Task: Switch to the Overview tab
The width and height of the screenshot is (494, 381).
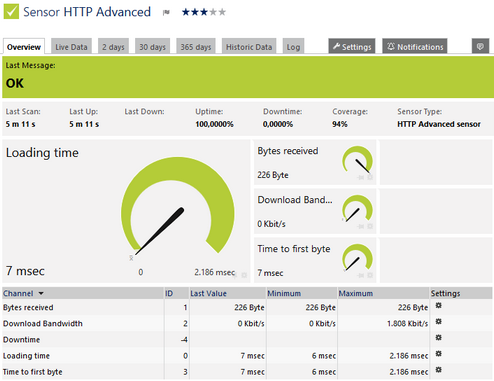Action: click(x=24, y=47)
